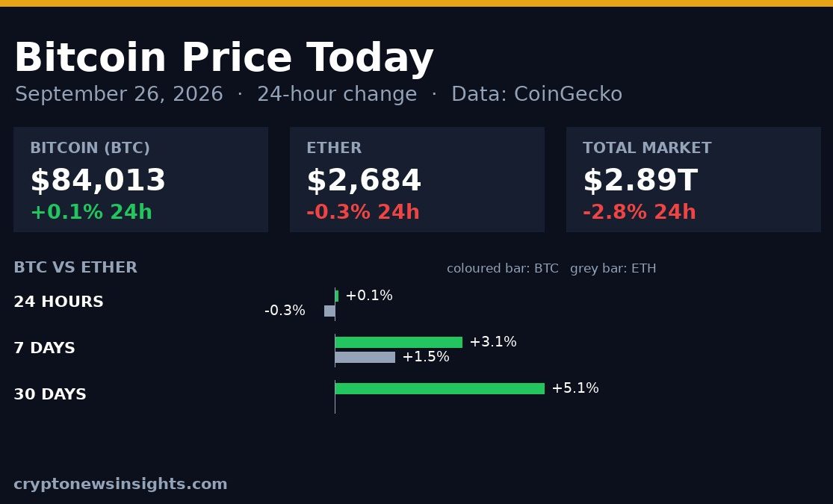This screenshot has width=833, height=504.
Task: Click the green 7-day BTC bar
Action: click(399, 343)
